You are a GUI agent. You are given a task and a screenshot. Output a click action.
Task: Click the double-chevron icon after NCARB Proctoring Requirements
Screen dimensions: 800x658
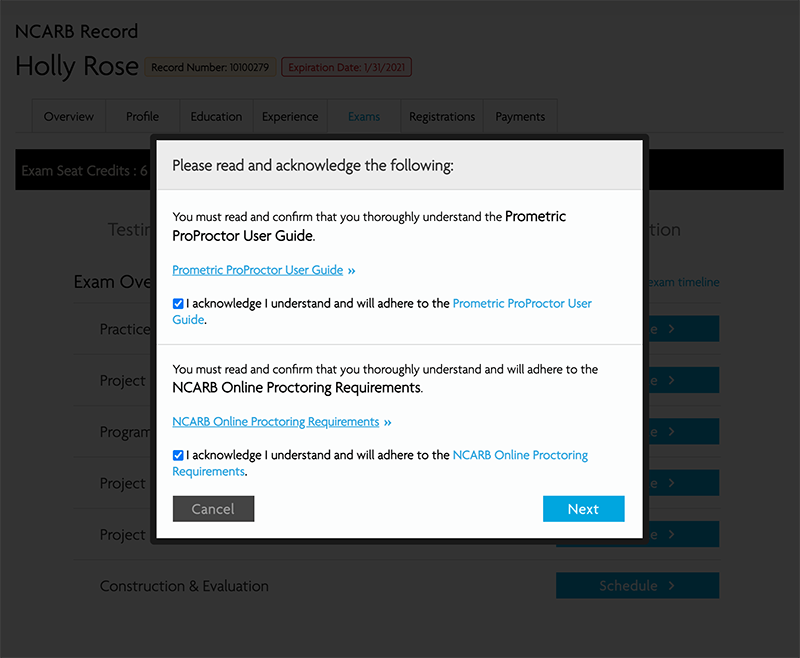click(x=388, y=423)
